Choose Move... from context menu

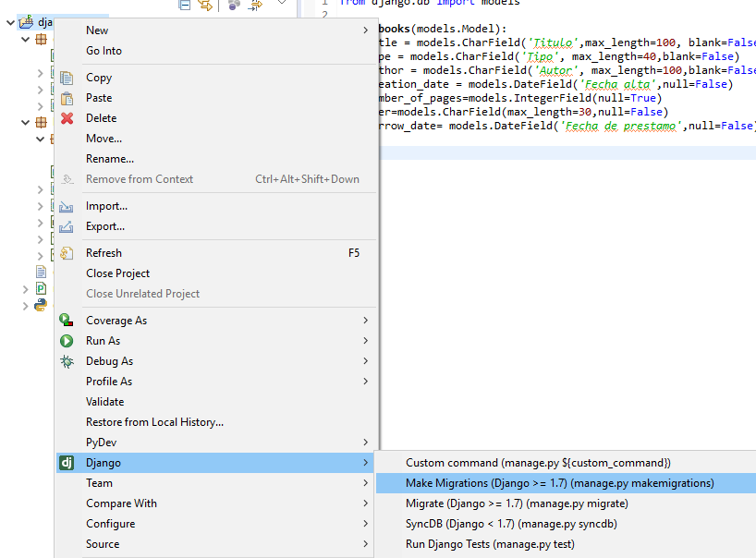215,139
